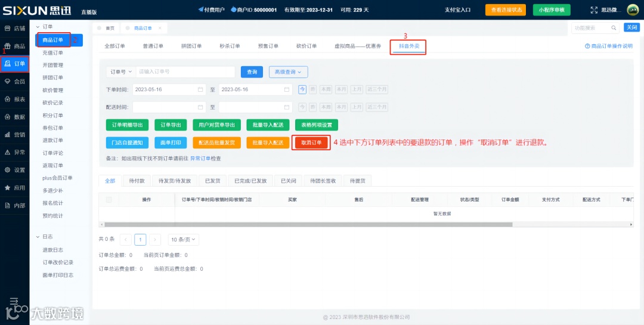Viewport: 644px width, 325px height.
Task: Click the blue 关闭 button
Action: (x=631, y=27)
